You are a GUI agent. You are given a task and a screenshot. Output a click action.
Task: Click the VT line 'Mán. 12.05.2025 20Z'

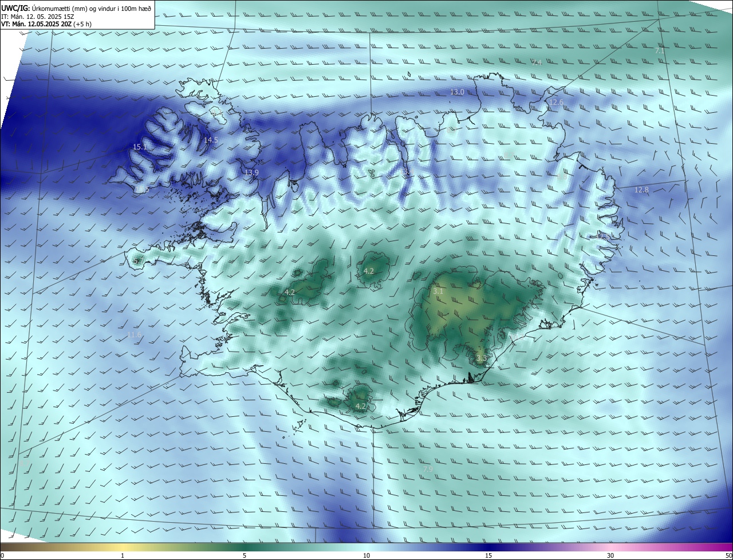click(x=41, y=24)
